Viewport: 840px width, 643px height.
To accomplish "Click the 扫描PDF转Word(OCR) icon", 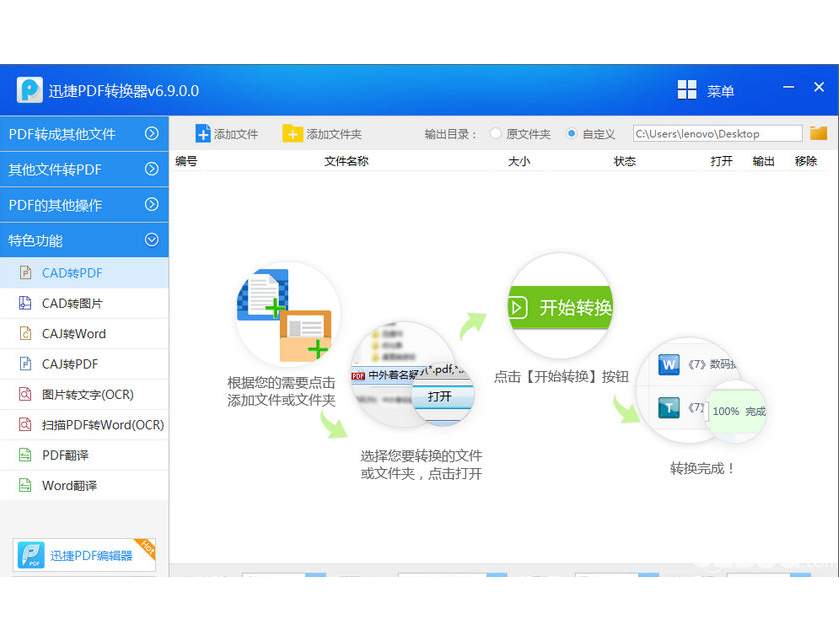I will click(x=25, y=424).
